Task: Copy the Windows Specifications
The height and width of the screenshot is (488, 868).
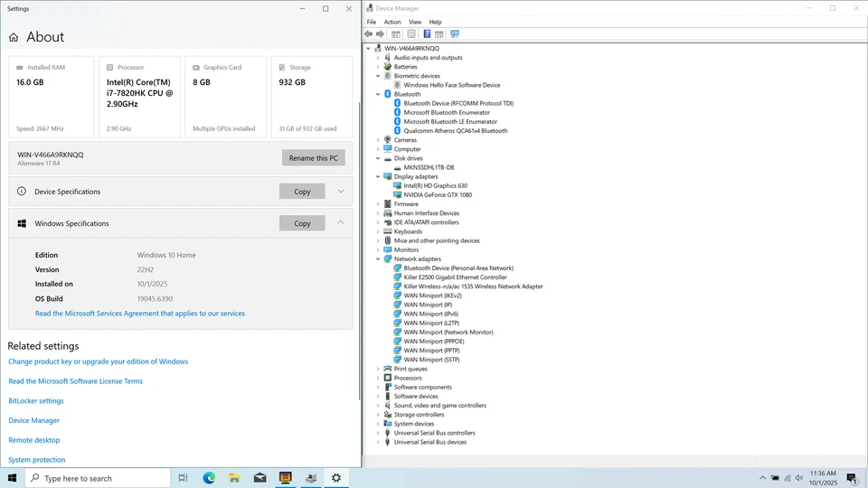Action: pyautogui.click(x=302, y=223)
